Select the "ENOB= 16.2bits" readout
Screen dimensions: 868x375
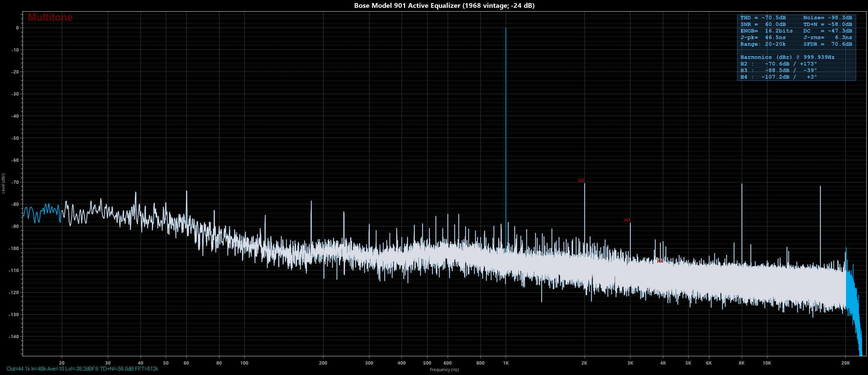tap(766, 31)
